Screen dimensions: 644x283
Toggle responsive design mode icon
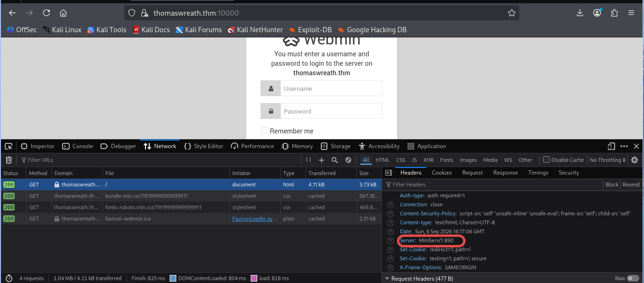pyautogui.click(x=611, y=146)
